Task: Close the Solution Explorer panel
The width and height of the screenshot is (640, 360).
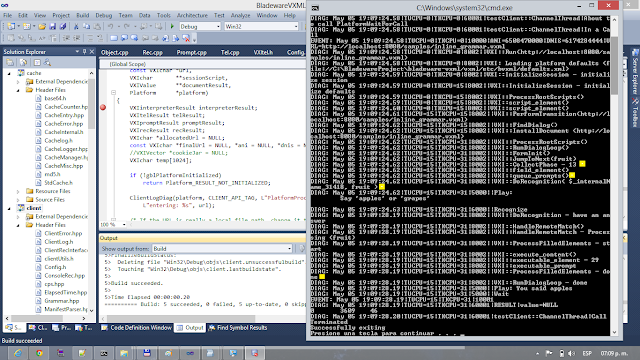Action: (92, 52)
